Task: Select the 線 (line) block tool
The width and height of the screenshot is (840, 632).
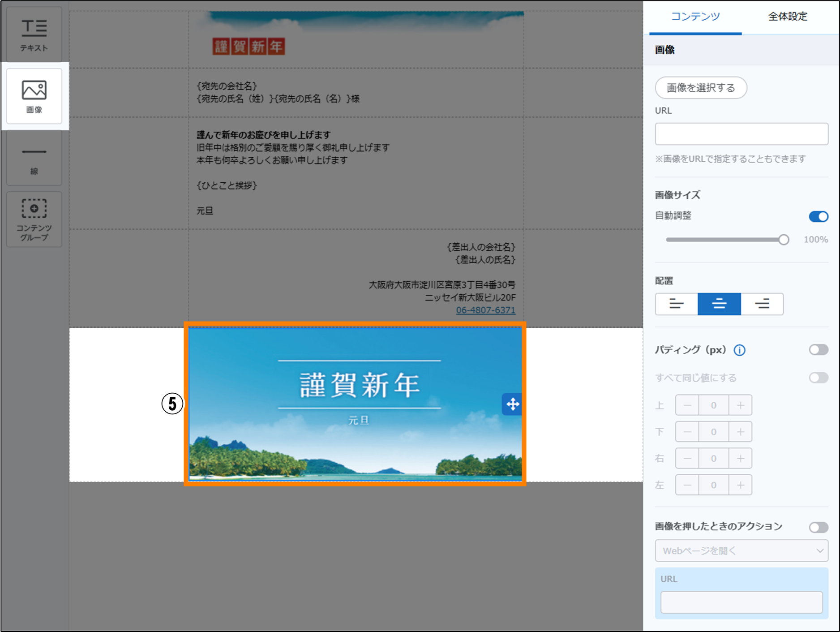Action: pyautogui.click(x=34, y=158)
